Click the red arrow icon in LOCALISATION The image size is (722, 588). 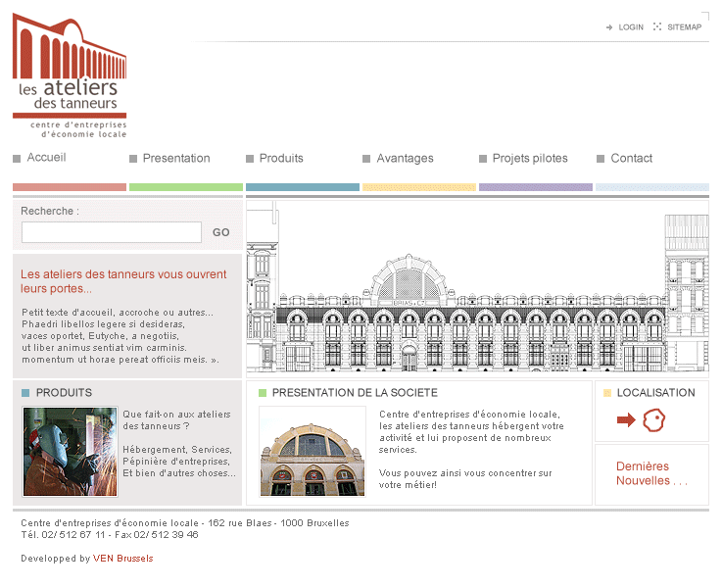[x=626, y=420]
